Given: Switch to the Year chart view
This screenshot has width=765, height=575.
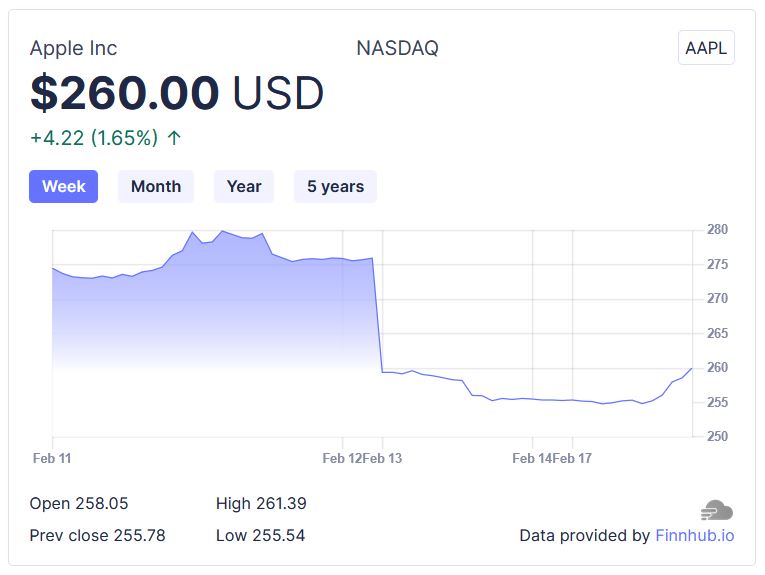Looking at the screenshot, I should coord(244,186).
